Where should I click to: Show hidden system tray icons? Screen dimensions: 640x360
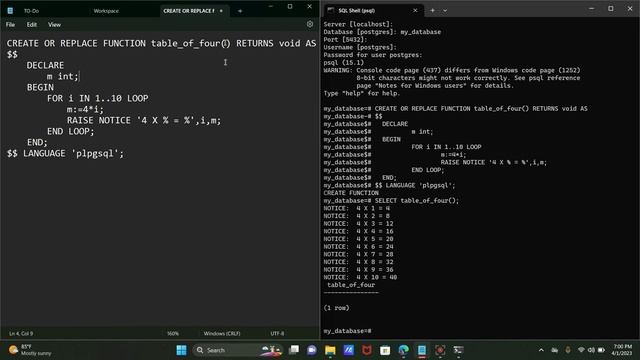coord(541,350)
